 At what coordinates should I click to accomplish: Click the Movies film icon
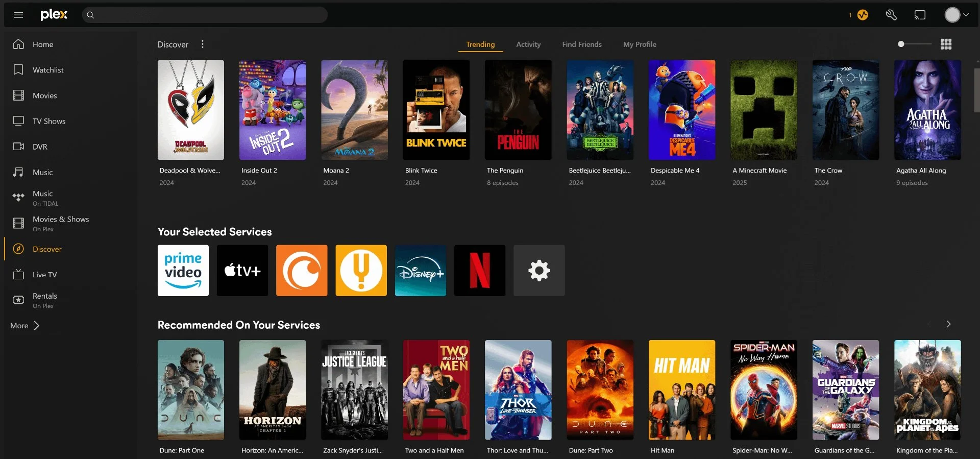tap(18, 95)
